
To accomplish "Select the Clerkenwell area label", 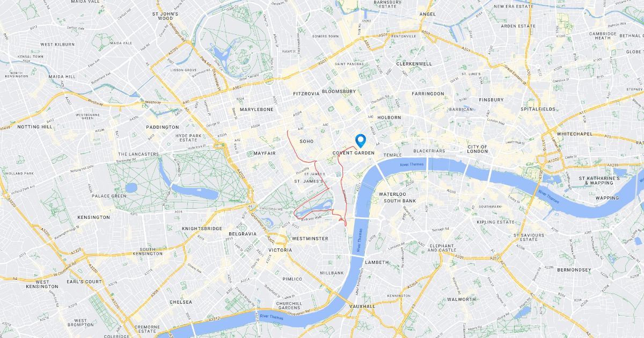I will tap(414, 63).
